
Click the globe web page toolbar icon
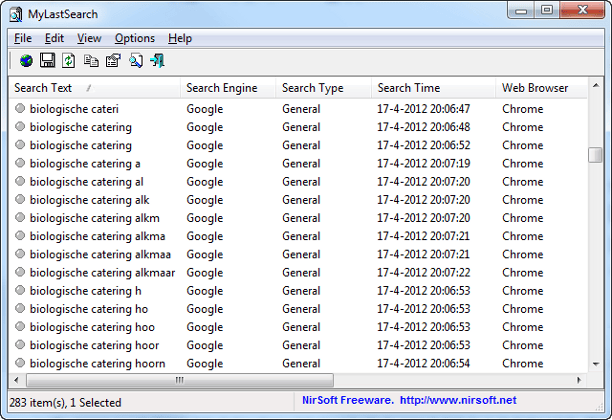(26, 62)
